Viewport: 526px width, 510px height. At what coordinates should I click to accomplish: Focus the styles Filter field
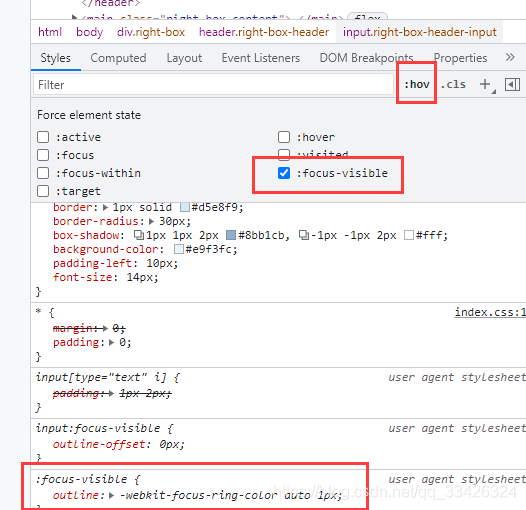pyautogui.click(x=213, y=85)
